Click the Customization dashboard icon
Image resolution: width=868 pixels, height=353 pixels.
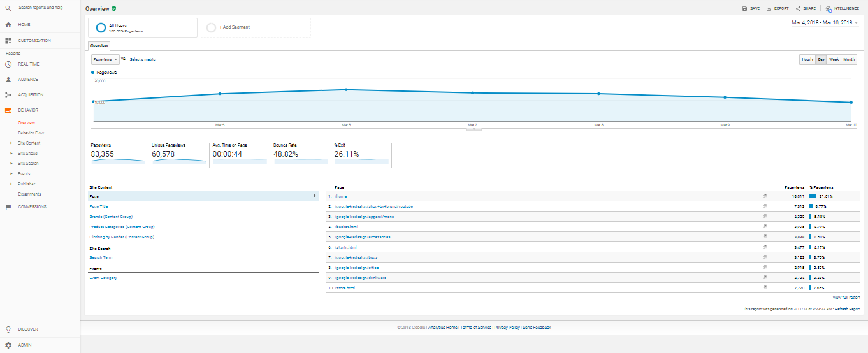tap(8, 41)
